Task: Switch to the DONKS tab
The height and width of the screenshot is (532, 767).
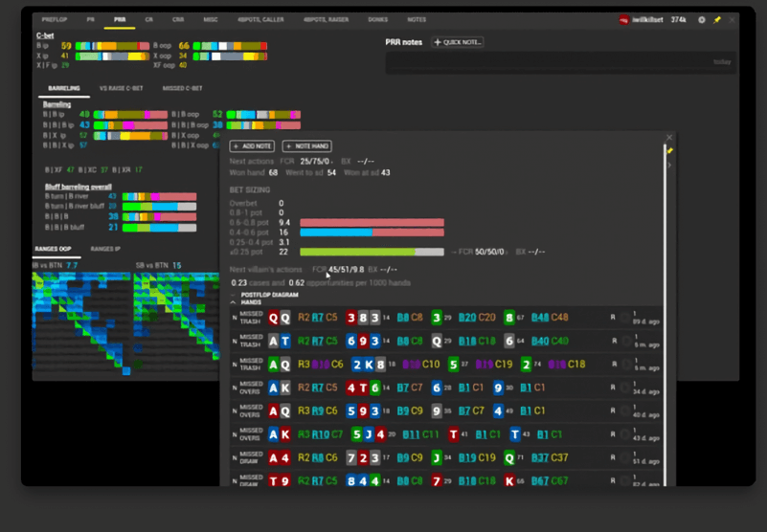Action: tap(377, 19)
